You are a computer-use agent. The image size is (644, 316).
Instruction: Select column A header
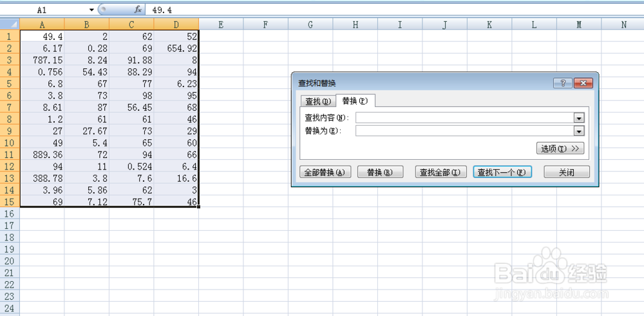43,25
